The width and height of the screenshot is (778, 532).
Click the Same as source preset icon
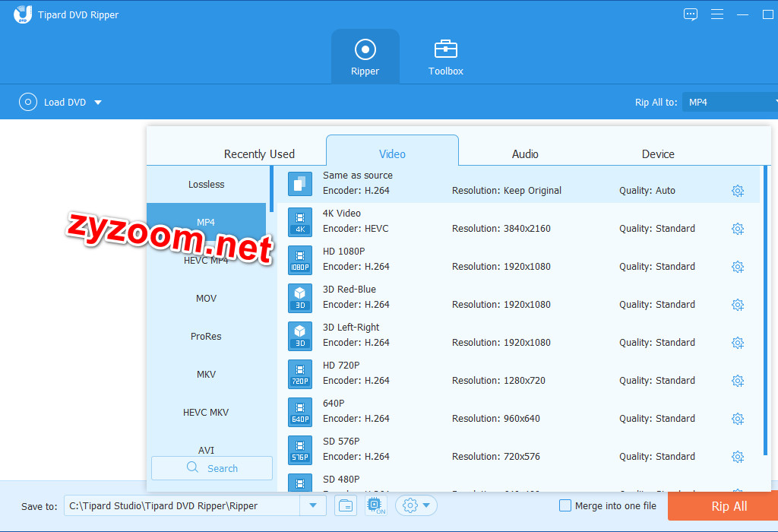coord(300,184)
